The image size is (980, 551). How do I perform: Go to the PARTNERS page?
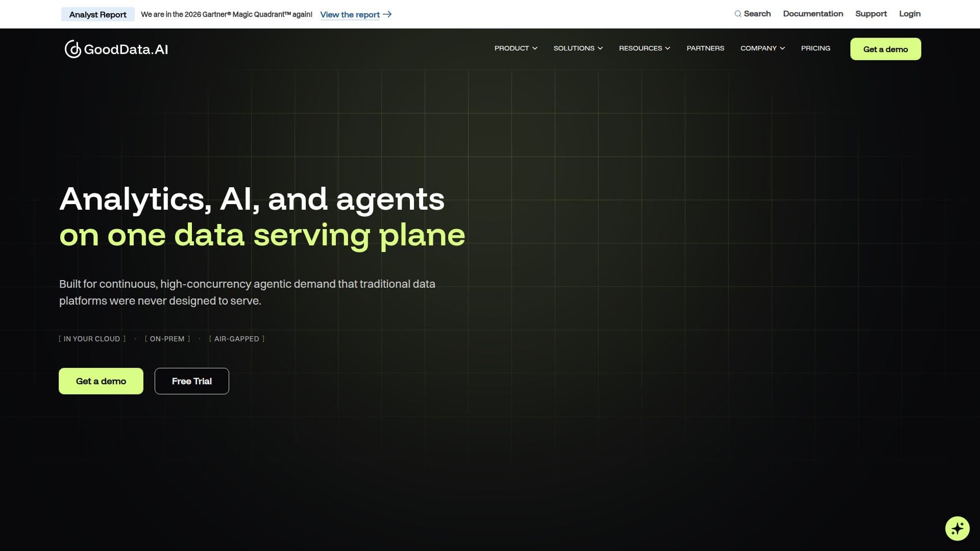(705, 48)
